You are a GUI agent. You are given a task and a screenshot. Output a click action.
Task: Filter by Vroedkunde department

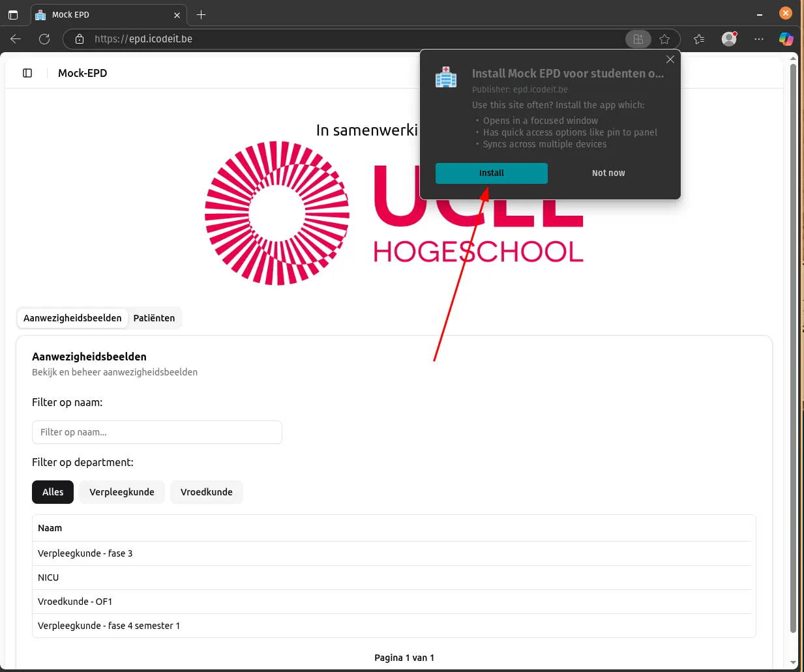tap(206, 492)
